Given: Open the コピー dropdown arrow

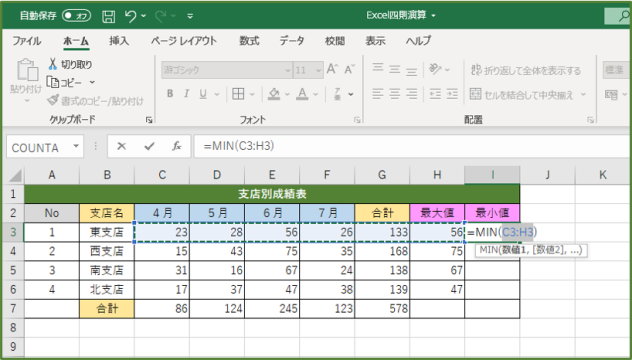Looking at the screenshot, I should [92, 83].
